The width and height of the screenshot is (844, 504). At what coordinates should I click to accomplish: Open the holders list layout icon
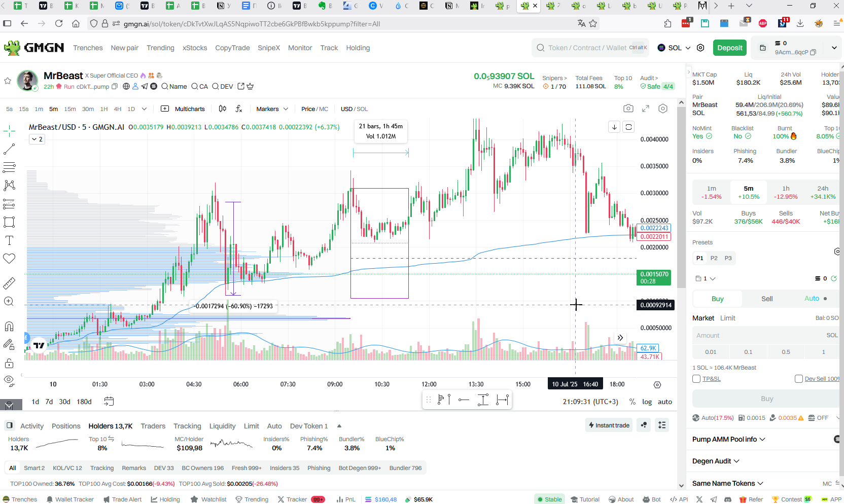coord(662,425)
